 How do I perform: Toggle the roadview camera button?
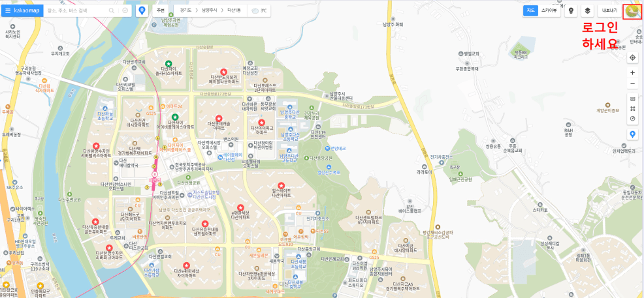[x=571, y=11]
